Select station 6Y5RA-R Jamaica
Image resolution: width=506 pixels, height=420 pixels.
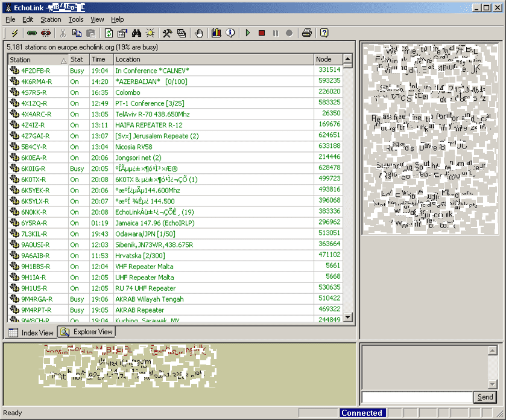tap(176, 223)
